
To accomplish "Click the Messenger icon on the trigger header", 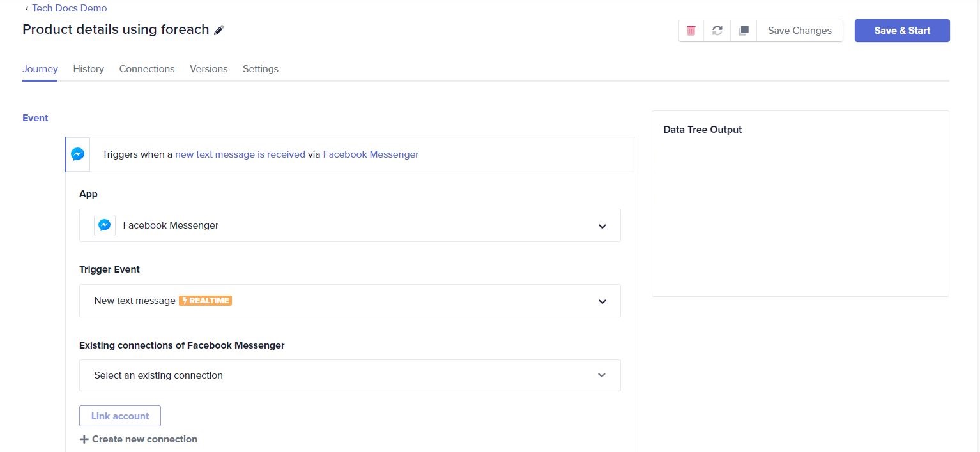I will 78,154.
